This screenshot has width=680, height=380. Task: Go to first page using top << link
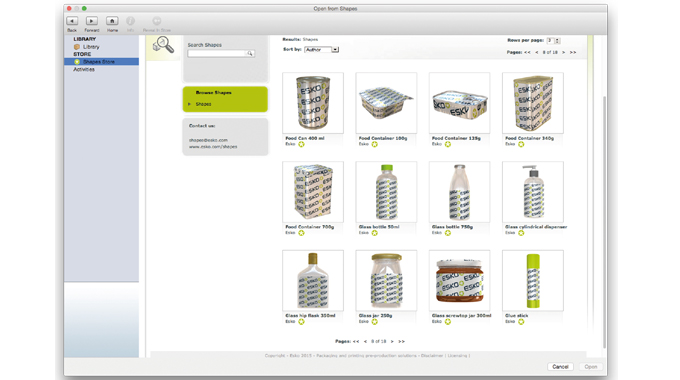tap(527, 52)
